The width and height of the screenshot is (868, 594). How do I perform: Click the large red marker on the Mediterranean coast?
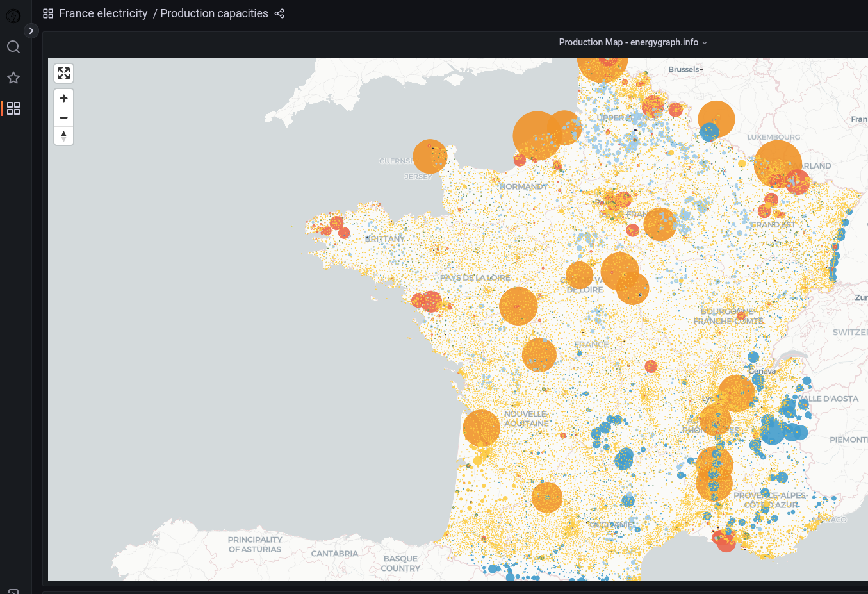[x=726, y=543]
